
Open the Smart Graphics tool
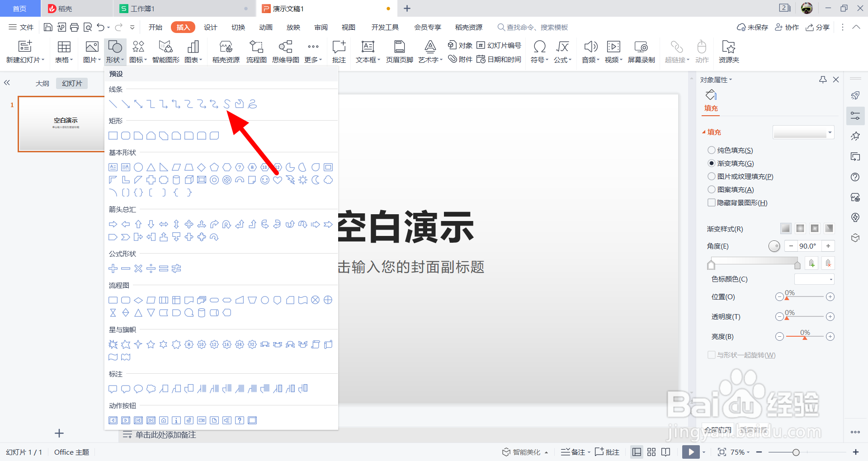coord(165,52)
